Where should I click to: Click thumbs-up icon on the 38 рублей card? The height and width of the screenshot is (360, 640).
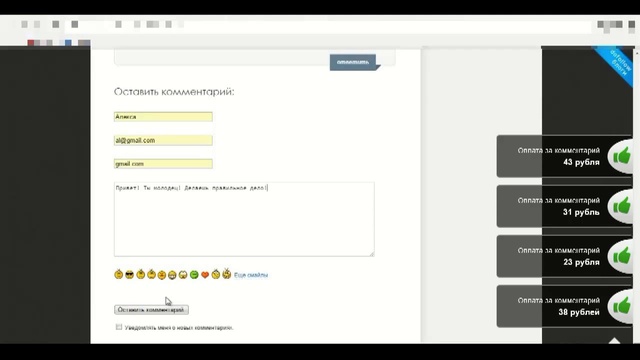pyautogui.click(x=622, y=306)
